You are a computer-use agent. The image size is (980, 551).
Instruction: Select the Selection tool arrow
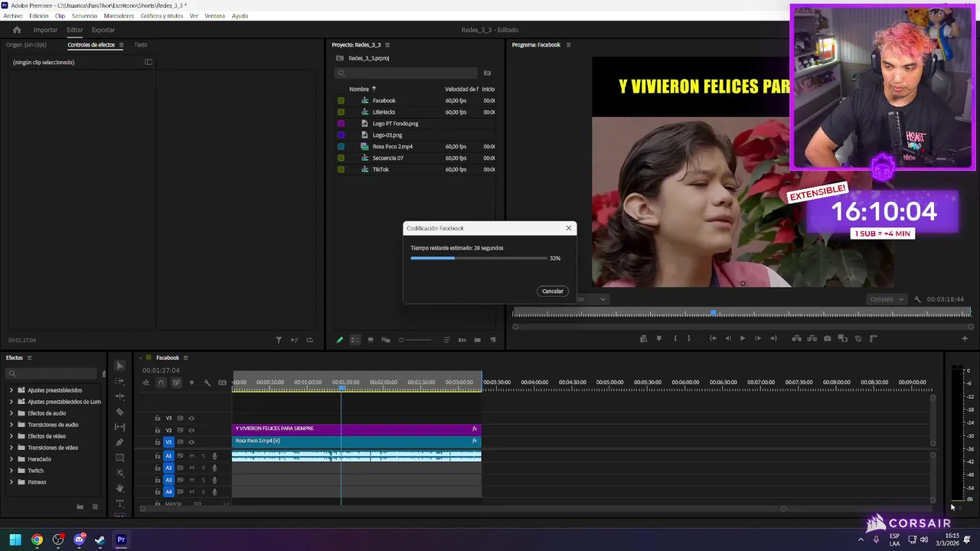119,366
